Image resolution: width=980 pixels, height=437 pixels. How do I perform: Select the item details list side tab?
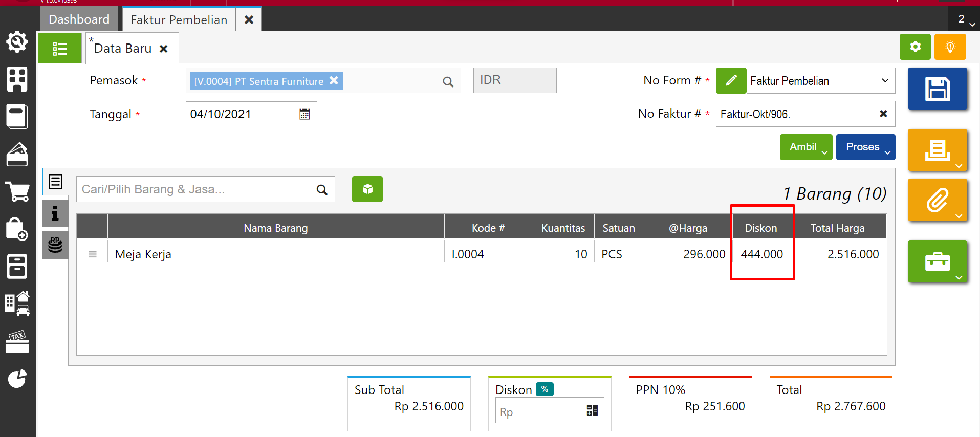[55, 182]
